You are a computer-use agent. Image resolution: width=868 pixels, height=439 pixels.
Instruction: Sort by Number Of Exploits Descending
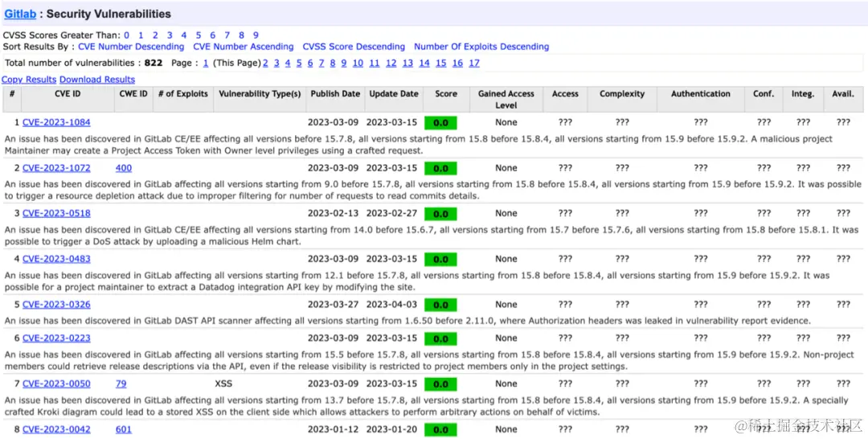click(481, 47)
